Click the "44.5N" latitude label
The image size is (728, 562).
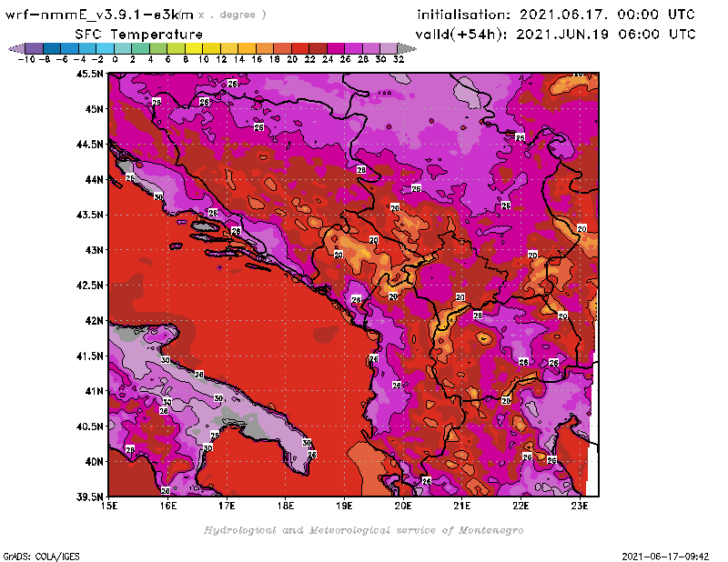[89, 145]
